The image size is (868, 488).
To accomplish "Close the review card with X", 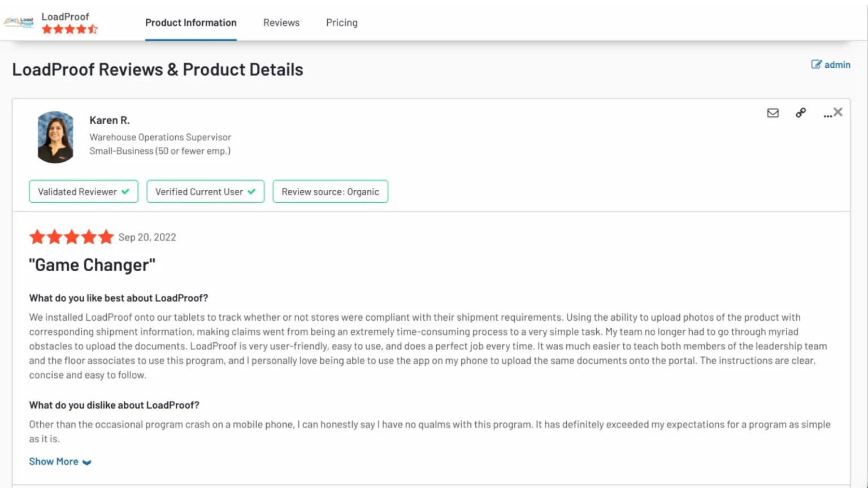I will (838, 112).
